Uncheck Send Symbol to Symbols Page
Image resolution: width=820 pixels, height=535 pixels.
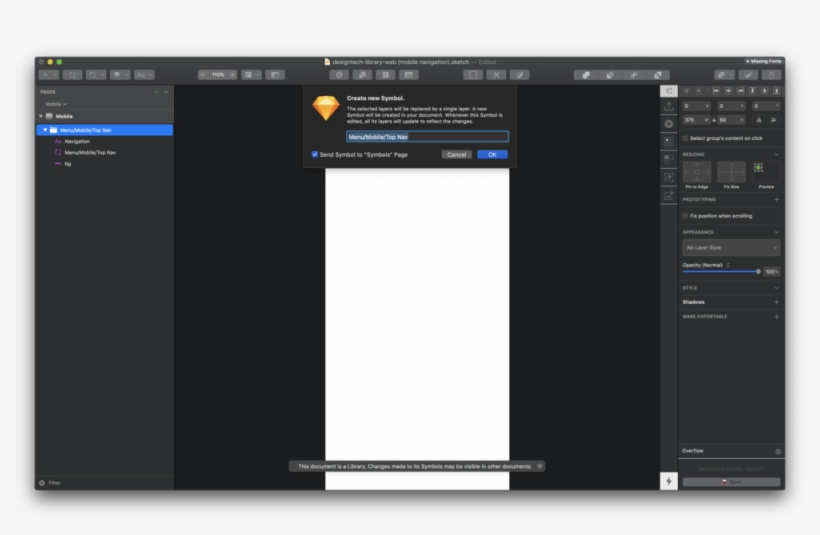point(315,154)
